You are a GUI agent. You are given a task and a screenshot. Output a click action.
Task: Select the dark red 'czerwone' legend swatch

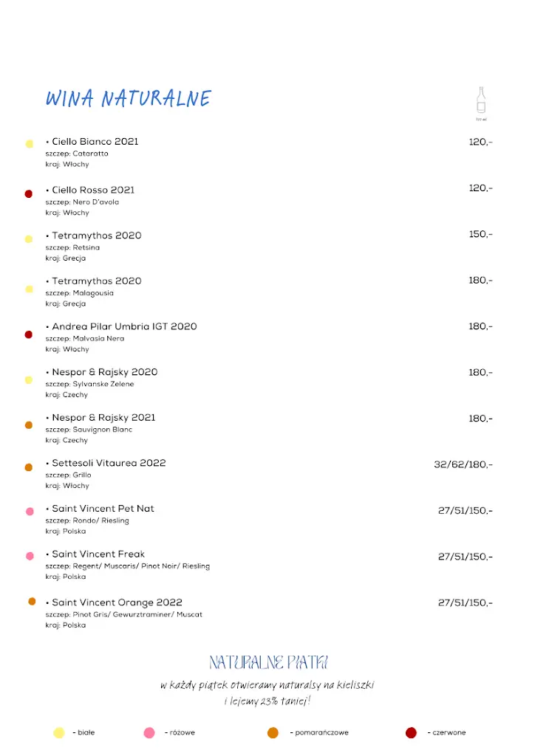pos(412,733)
